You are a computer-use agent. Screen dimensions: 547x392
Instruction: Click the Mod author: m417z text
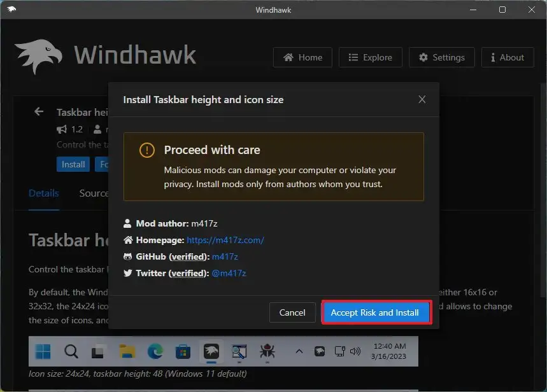[x=176, y=223]
